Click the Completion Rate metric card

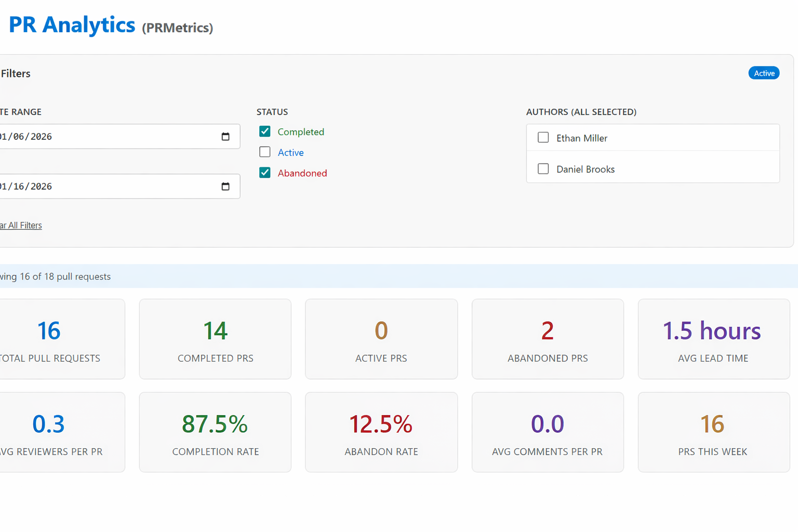click(215, 432)
